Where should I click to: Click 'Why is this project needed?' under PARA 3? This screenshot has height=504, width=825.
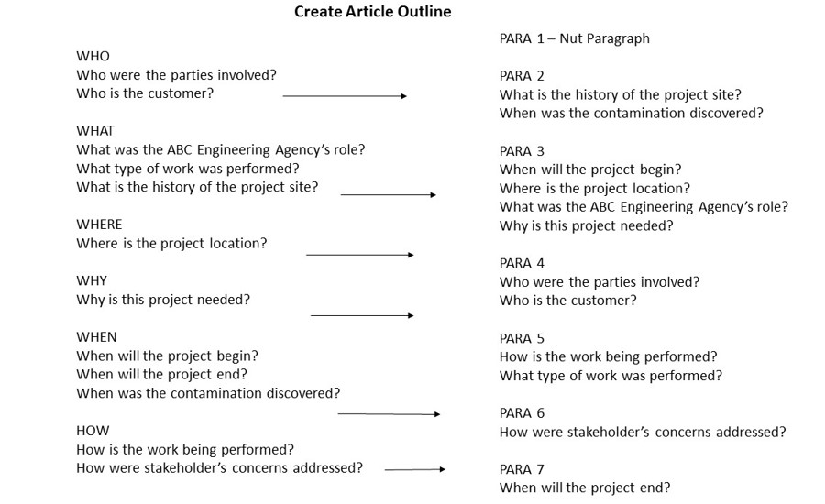(586, 226)
